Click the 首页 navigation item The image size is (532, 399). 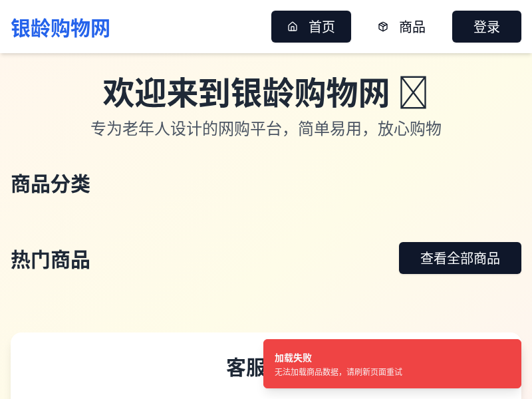click(x=311, y=27)
